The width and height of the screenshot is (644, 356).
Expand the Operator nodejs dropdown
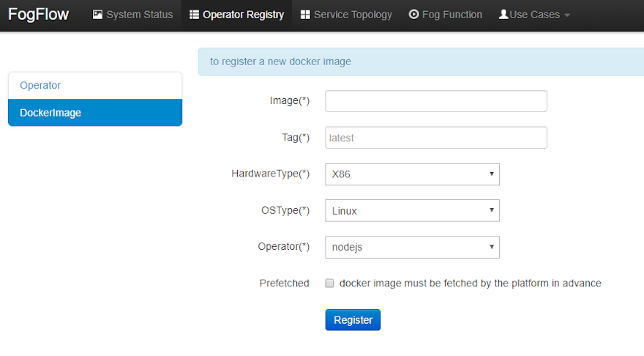coord(412,248)
